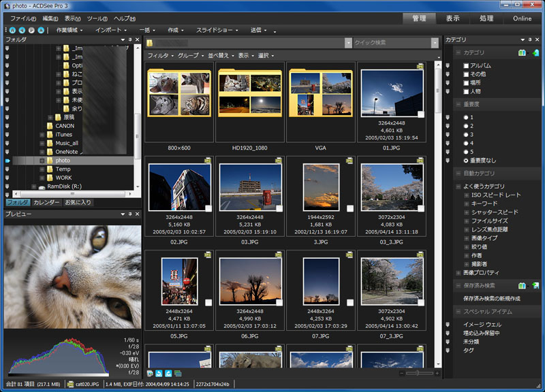This screenshot has height=392, width=545.
Task: Click the Up folder navigation icon
Action: click(x=42, y=31)
